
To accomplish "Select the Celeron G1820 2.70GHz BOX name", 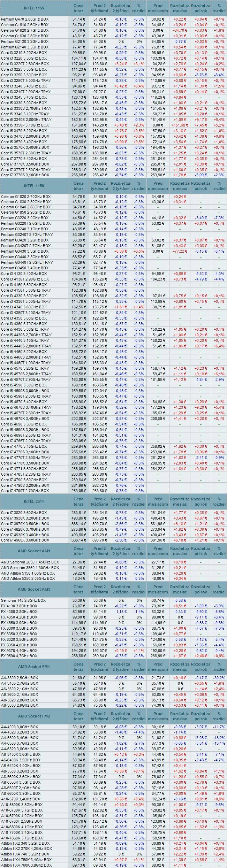I will point(26,197).
